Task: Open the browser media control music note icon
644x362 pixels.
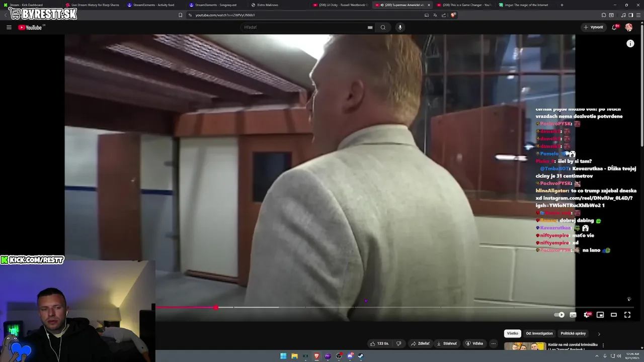Action: pyautogui.click(x=623, y=15)
